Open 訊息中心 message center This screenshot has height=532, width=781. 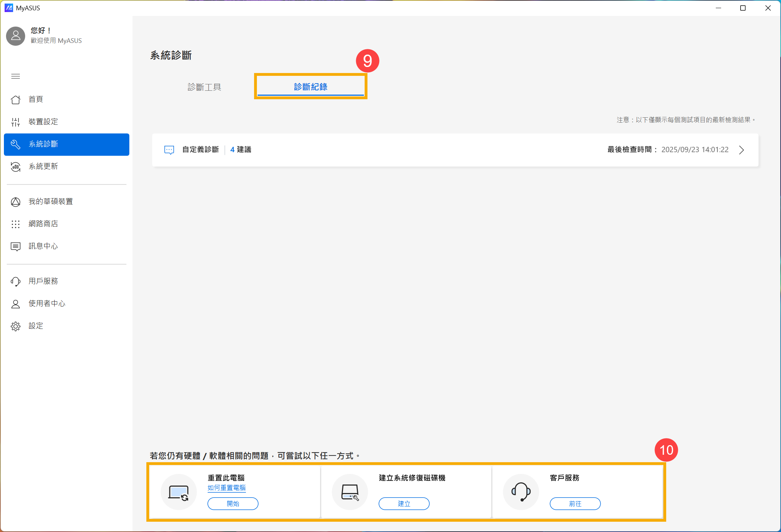43,246
